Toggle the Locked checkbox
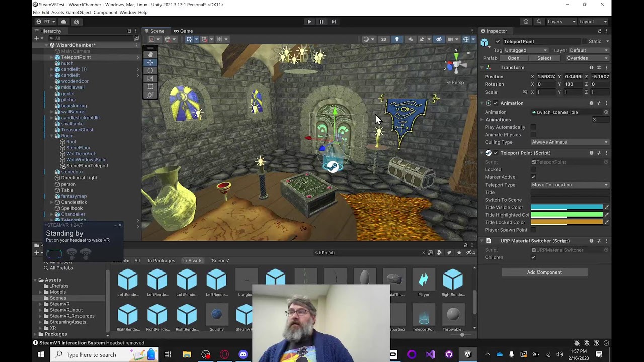The image size is (644, 362). point(533,170)
